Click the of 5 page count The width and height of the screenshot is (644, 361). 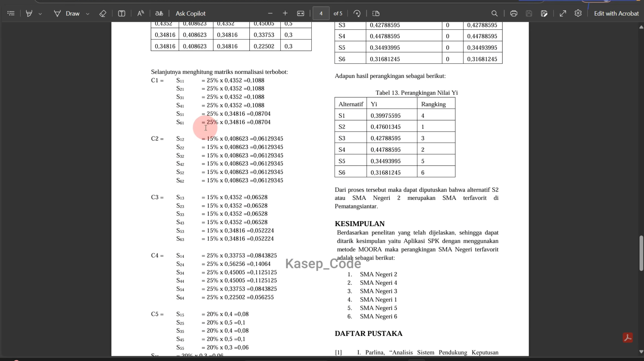pyautogui.click(x=338, y=13)
